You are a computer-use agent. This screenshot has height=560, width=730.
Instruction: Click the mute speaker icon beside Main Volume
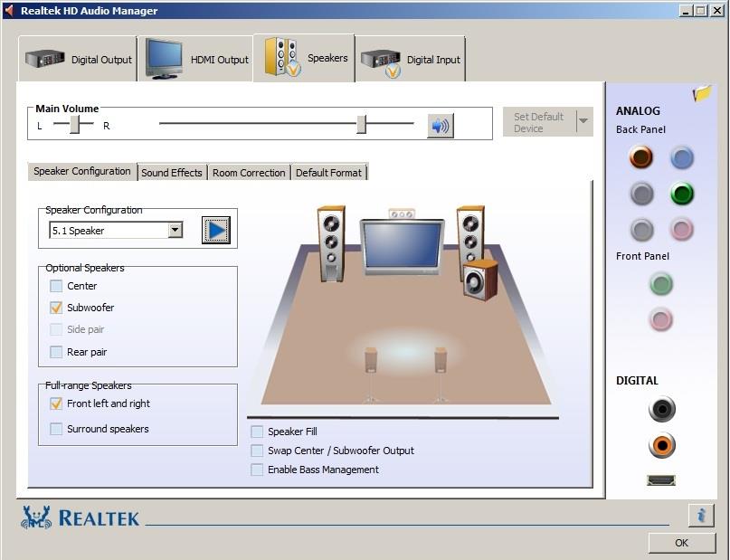(440, 126)
